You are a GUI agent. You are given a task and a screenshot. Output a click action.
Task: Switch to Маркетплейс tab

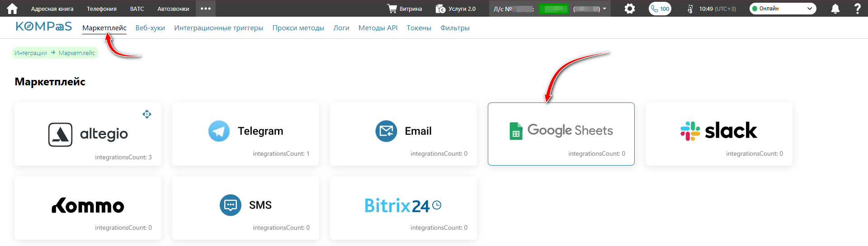tap(104, 28)
